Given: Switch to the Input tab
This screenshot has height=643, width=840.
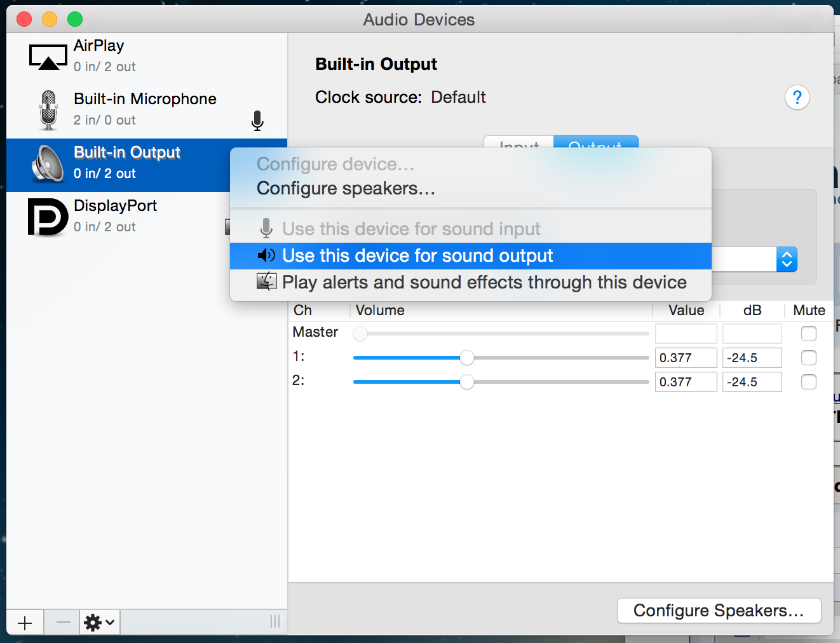Looking at the screenshot, I should click(519, 142).
